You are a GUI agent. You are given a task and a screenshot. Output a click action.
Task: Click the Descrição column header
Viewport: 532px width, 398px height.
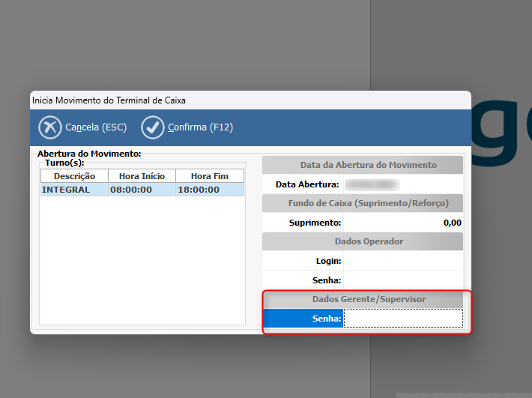click(x=74, y=176)
